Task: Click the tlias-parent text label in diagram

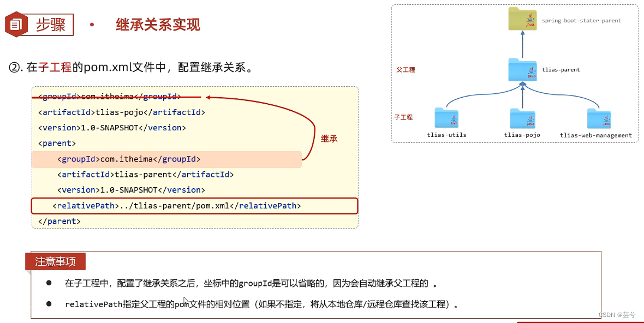Action: [560, 70]
